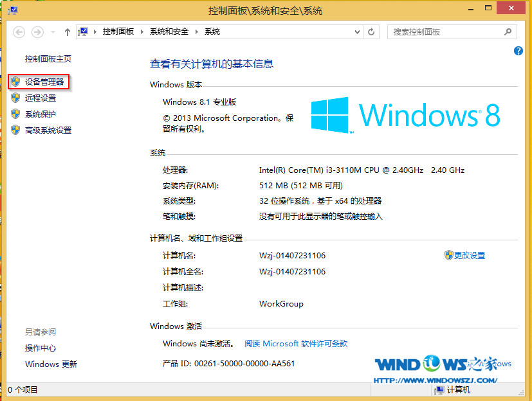Expand the address bar history dropdown
Screen dimensions: 532x401
click(357, 31)
